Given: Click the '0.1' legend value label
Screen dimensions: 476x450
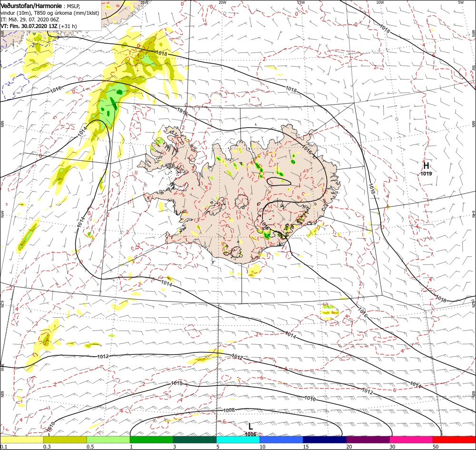Looking at the screenshot, I should point(3,447).
